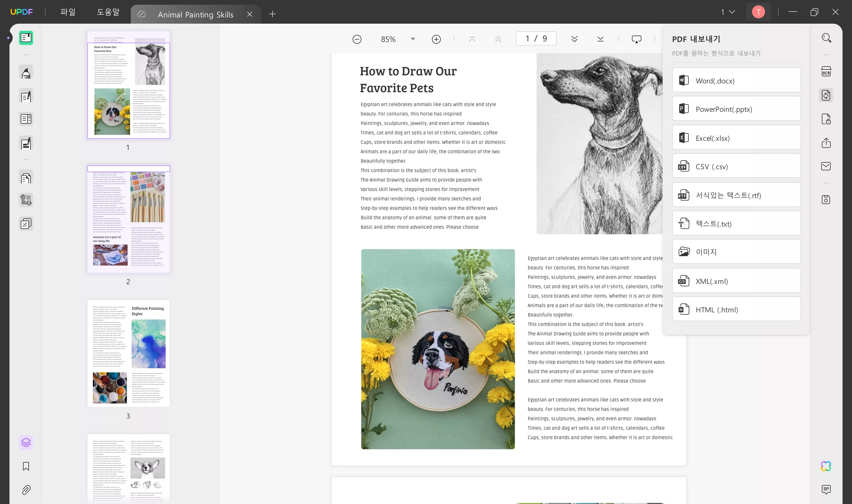Open the user account avatar T
852x504 pixels.
[758, 12]
